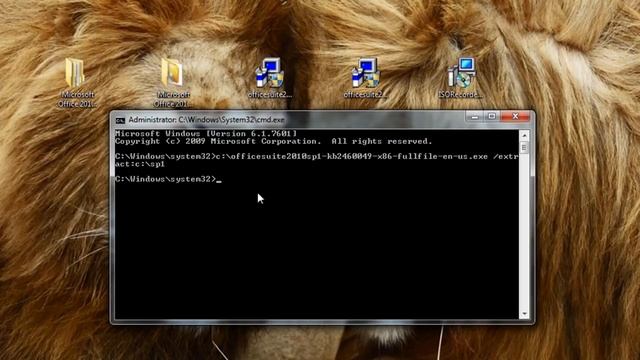Screen dimensions: 640x360
Task: Click the wrapped 'act:c:\sp1' line
Action: (140, 164)
